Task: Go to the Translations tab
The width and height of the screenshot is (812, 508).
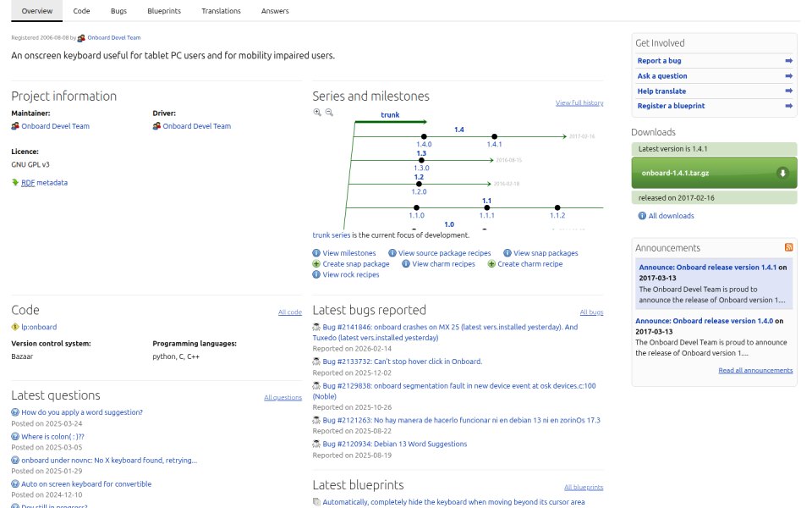Action: [221, 11]
